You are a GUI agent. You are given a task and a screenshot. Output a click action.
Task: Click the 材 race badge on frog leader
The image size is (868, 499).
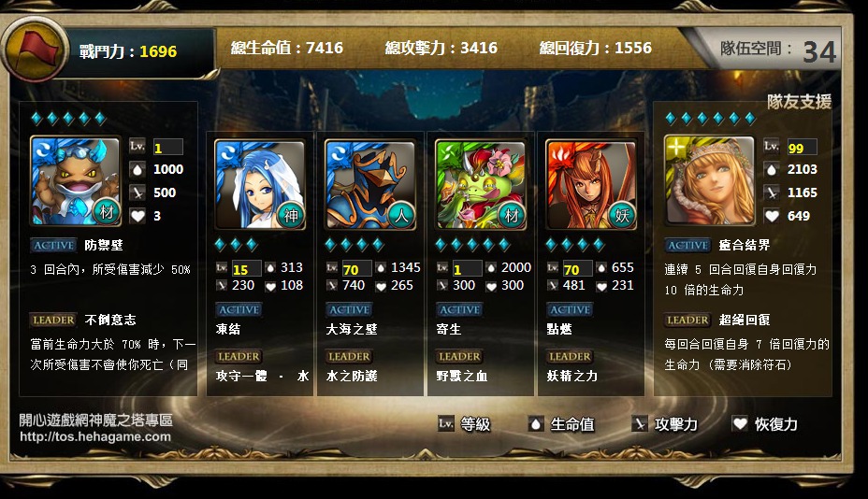tap(107, 211)
